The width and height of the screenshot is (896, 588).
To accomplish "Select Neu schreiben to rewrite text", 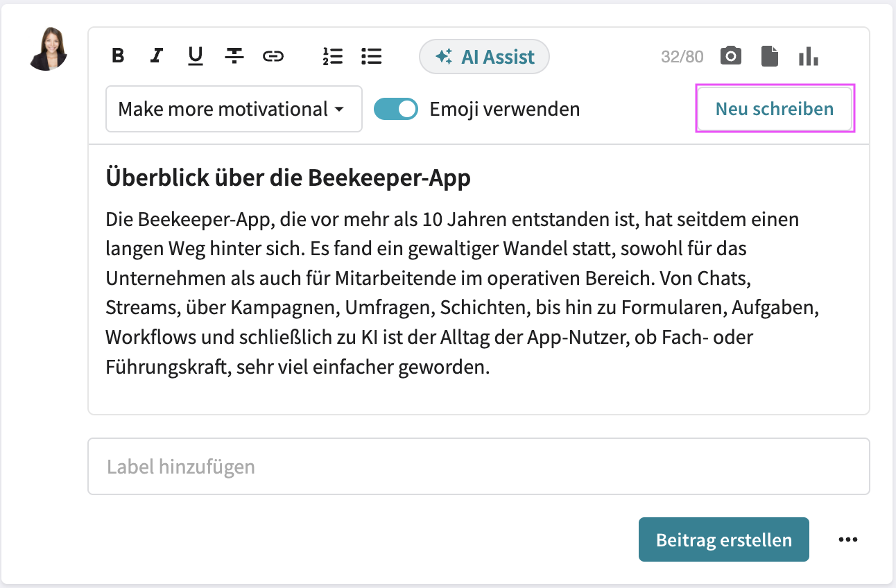I will [x=775, y=109].
